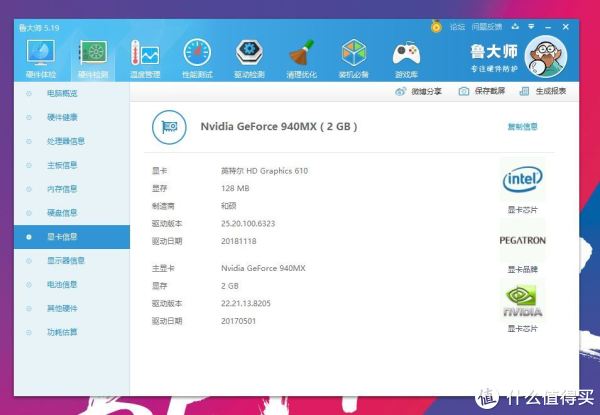The width and height of the screenshot is (600, 415).
Task: Click driver version 22.21.13.8205
Action: (x=246, y=303)
